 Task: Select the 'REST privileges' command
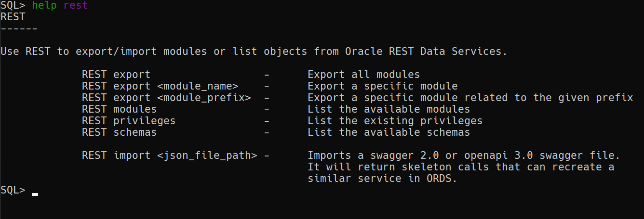(129, 121)
